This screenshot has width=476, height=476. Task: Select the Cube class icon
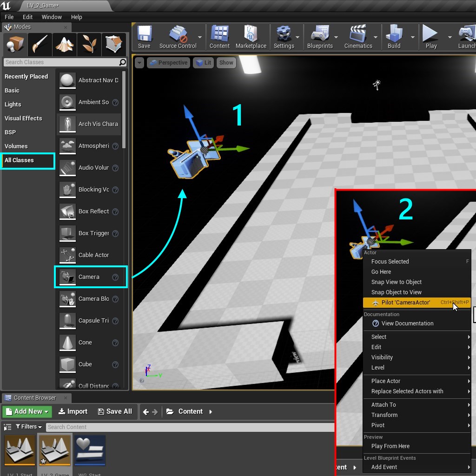pyautogui.click(x=67, y=364)
